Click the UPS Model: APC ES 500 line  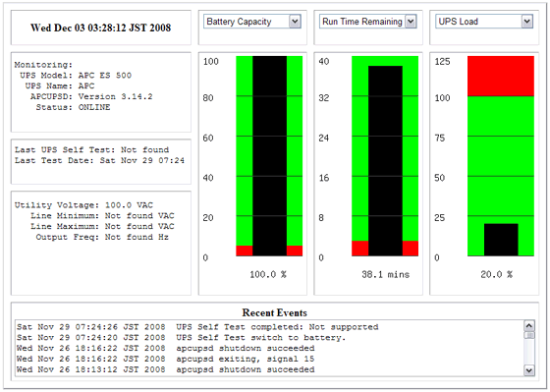76,76
